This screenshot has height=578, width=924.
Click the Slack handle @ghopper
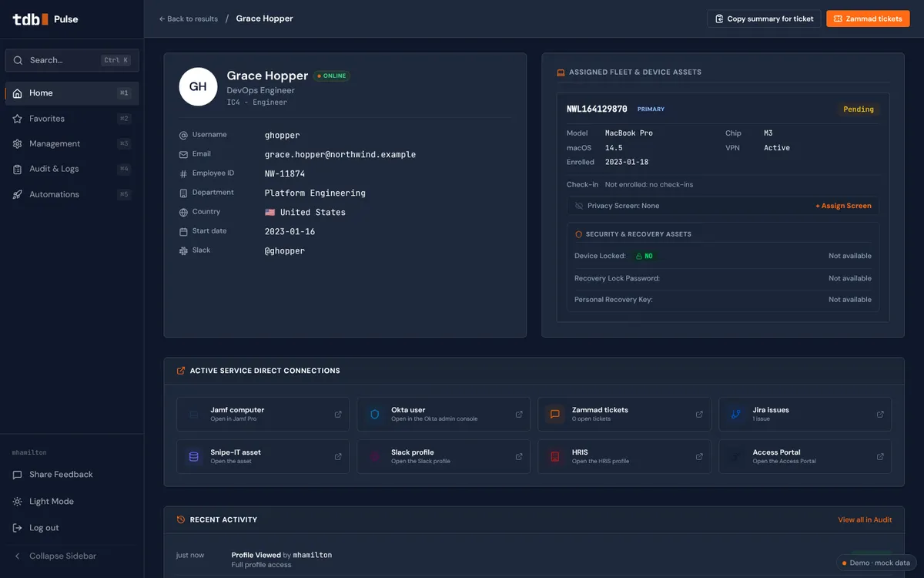pyautogui.click(x=285, y=251)
